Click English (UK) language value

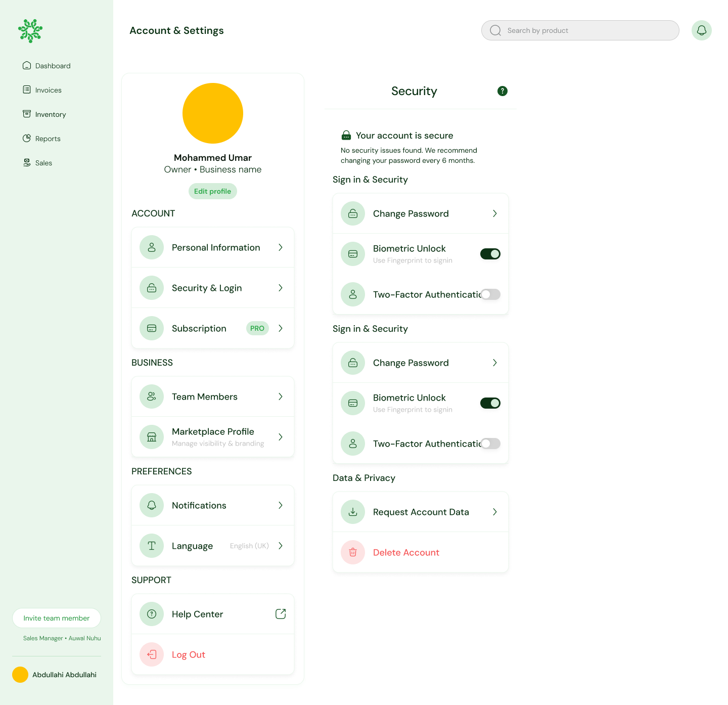(x=249, y=546)
